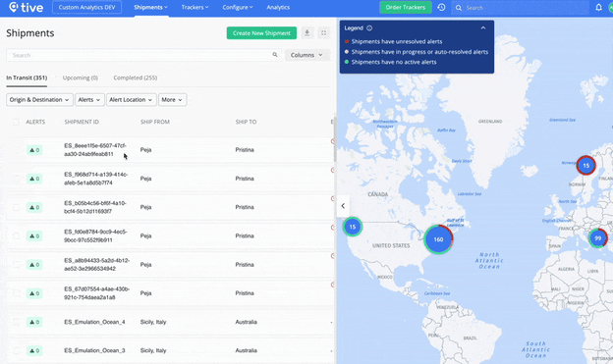Viewport: 613px width, 364px height.
Task: Open the history clock icon
Action: click(441, 8)
